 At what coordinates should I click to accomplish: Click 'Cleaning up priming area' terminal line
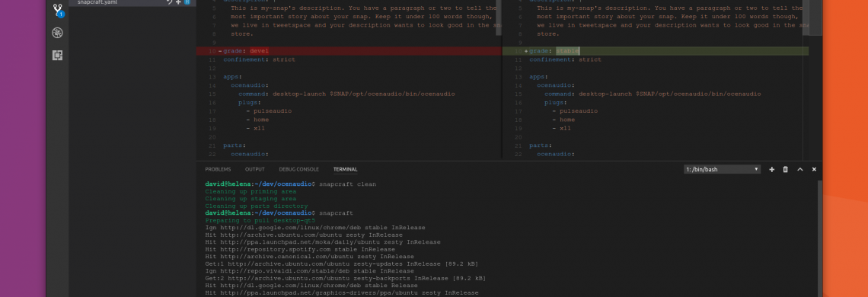[x=251, y=191]
